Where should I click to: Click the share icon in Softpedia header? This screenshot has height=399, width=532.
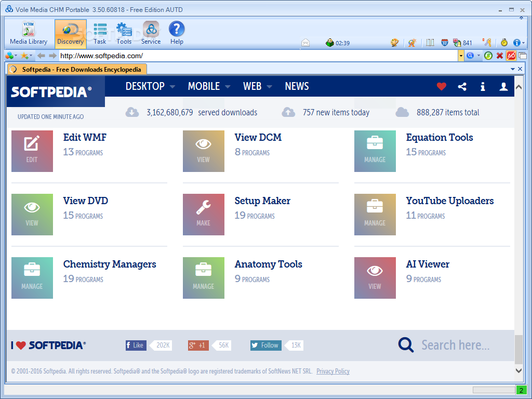pyautogui.click(x=462, y=87)
